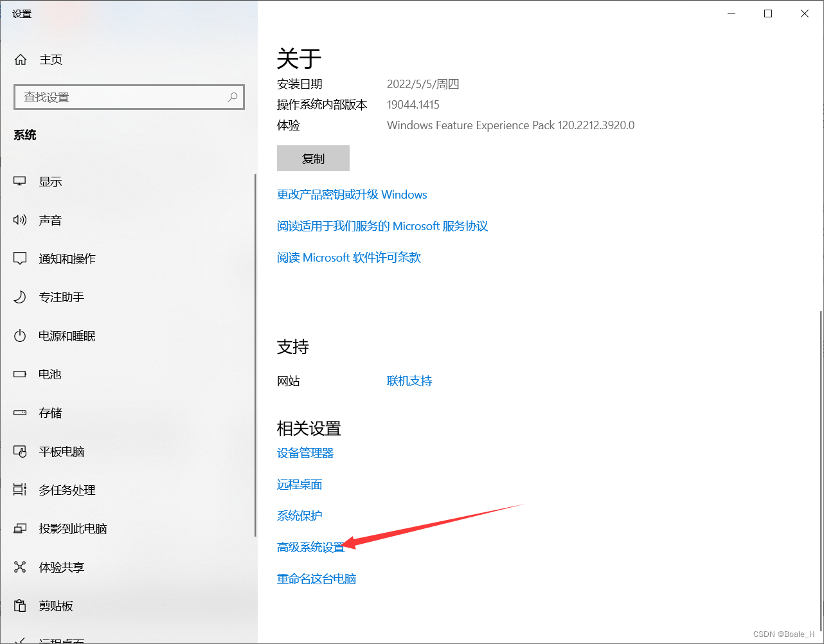Click the 声音 speaker icon
The image size is (824, 644).
(x=20, y=220)
